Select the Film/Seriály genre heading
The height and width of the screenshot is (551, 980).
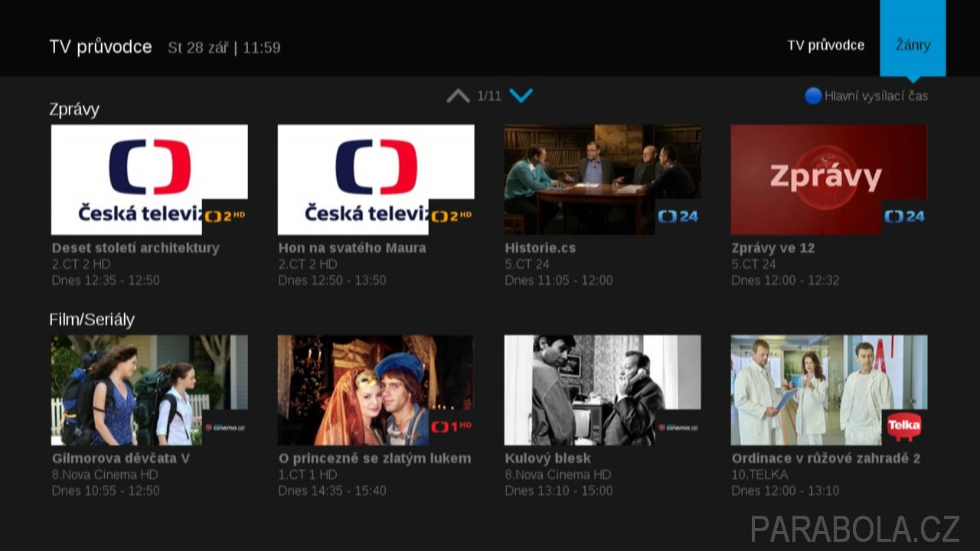(92, 320)
